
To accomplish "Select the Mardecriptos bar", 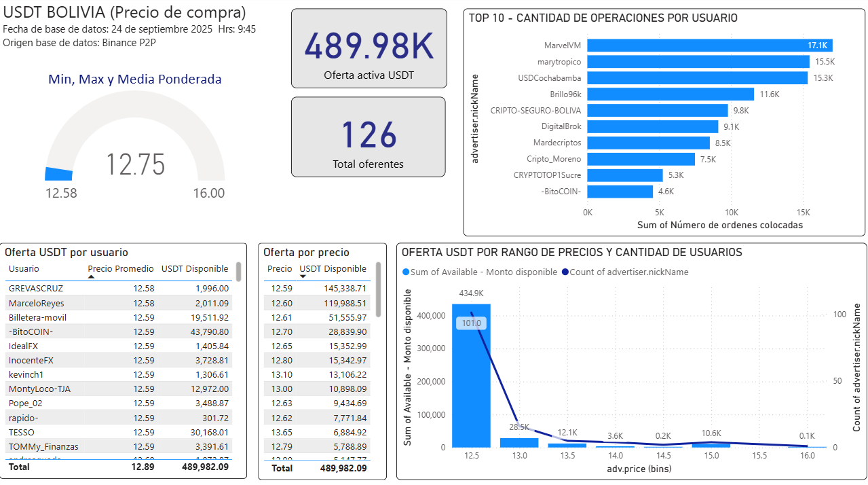I will 649,143.
